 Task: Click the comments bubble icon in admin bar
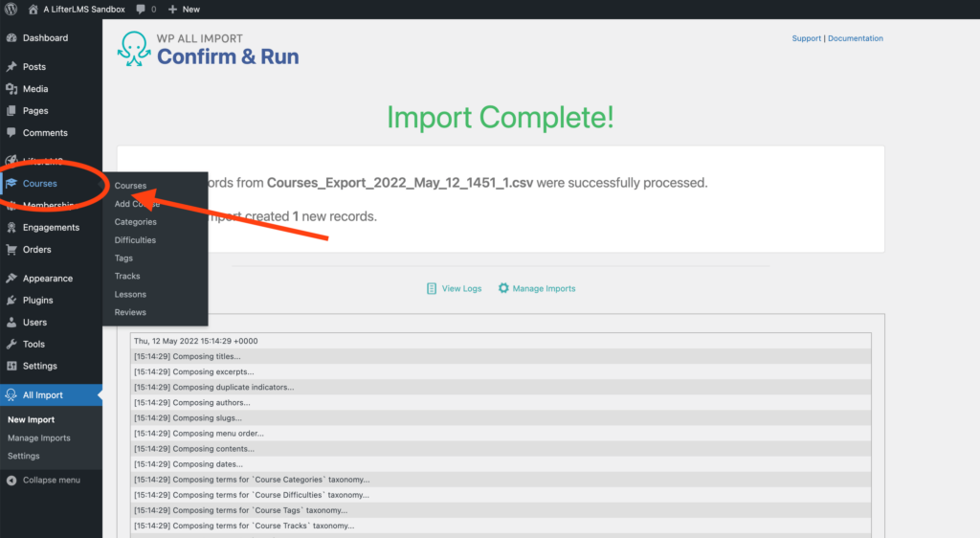[141, 10]
